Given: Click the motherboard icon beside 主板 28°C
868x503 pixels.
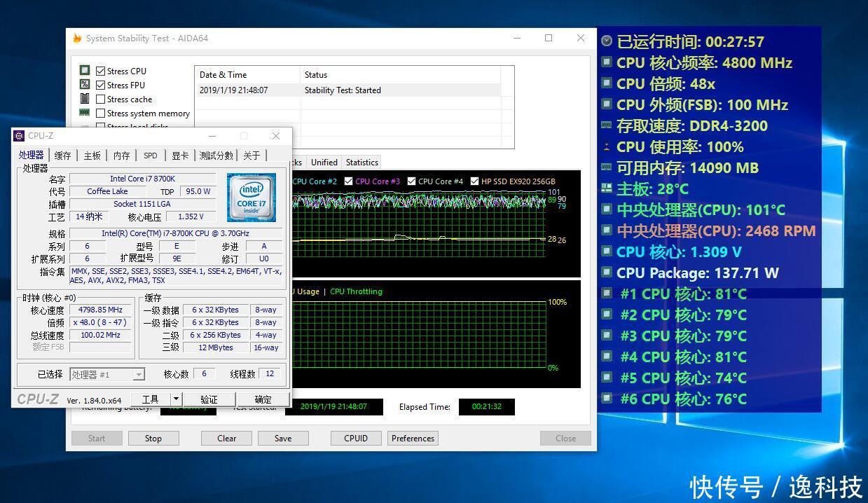Looking at the screenshot, I should click(x=607, y=189).
